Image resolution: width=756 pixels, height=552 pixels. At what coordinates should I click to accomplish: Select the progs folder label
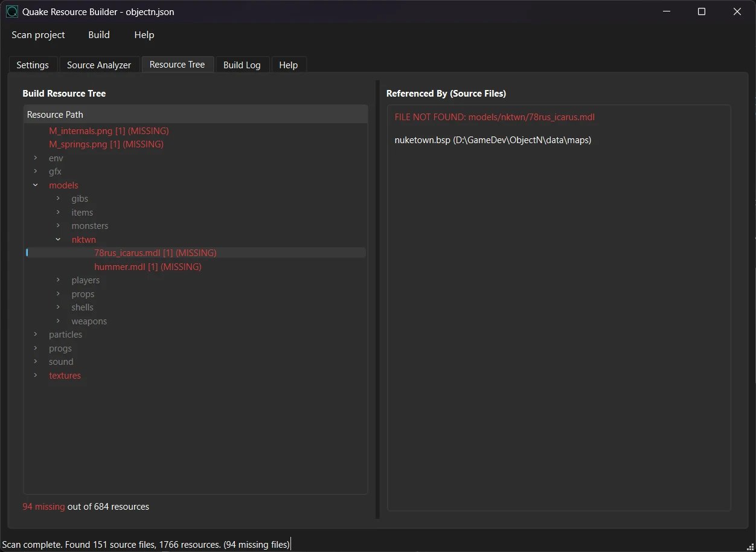[x=60, y=348]
